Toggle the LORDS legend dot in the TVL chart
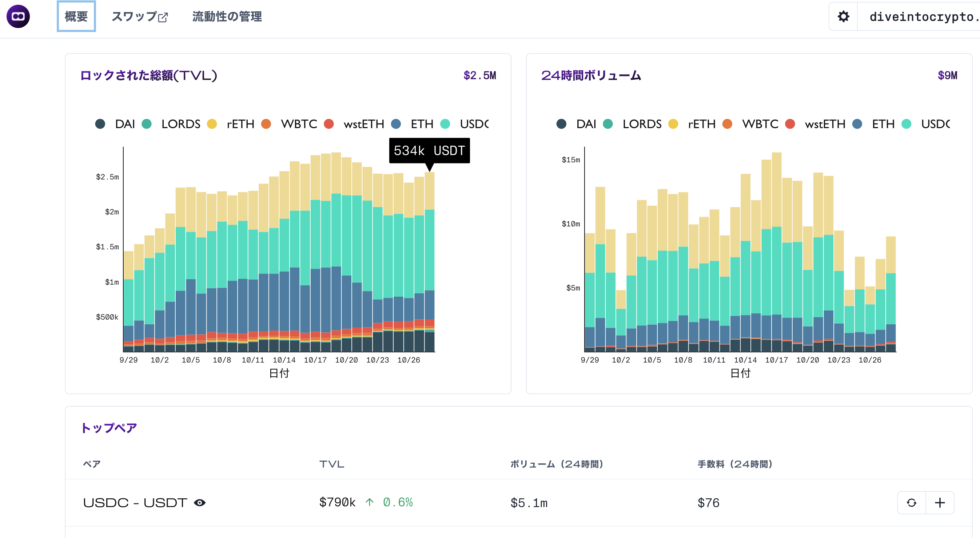 point(147,124)
